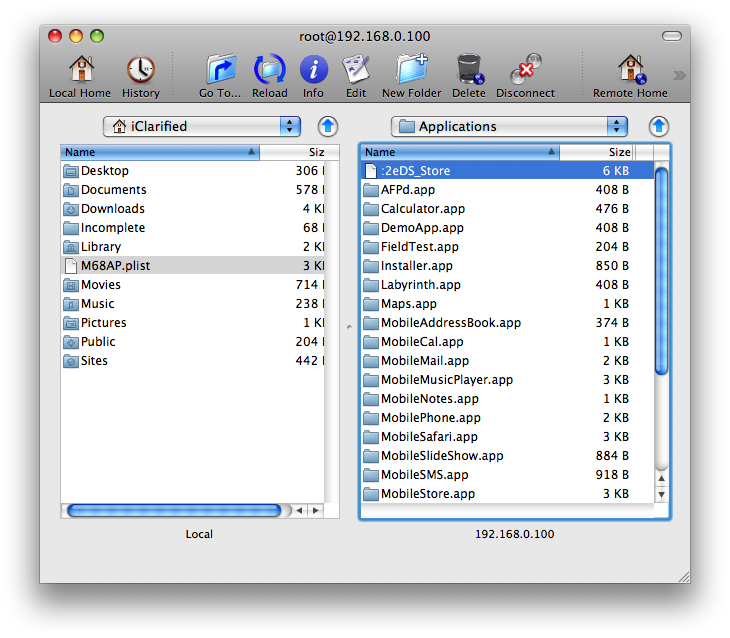This screenshot has height=638, width=730.
Task: Expand the iClarified local path dropdown
Action: [202, 126]
